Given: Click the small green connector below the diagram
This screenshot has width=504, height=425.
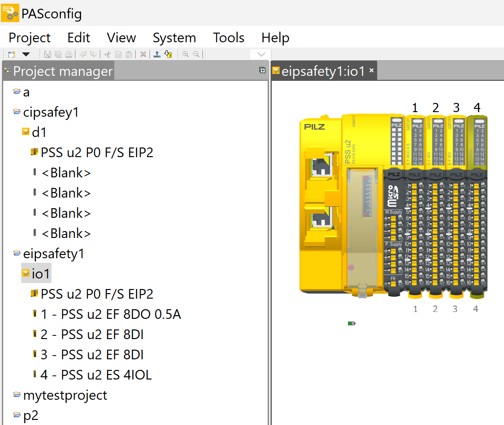Looking at the screenshot, I should [x=352, y=323].
